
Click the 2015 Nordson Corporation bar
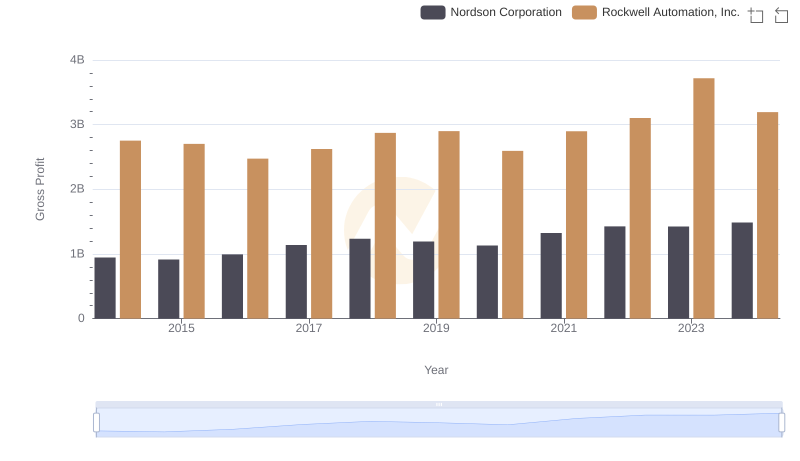tap(168, 289)
